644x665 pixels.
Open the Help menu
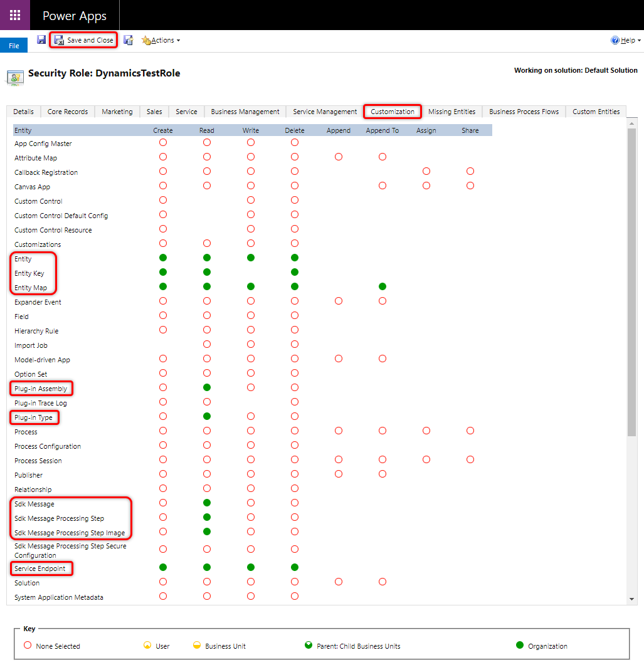coord(626,40)
